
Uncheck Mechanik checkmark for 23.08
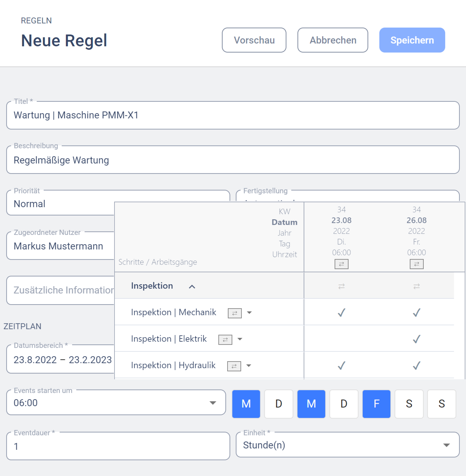pos(341,312)
